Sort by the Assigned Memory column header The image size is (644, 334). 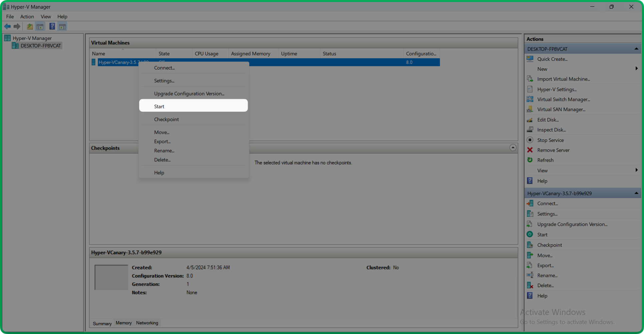pos(253,54)
